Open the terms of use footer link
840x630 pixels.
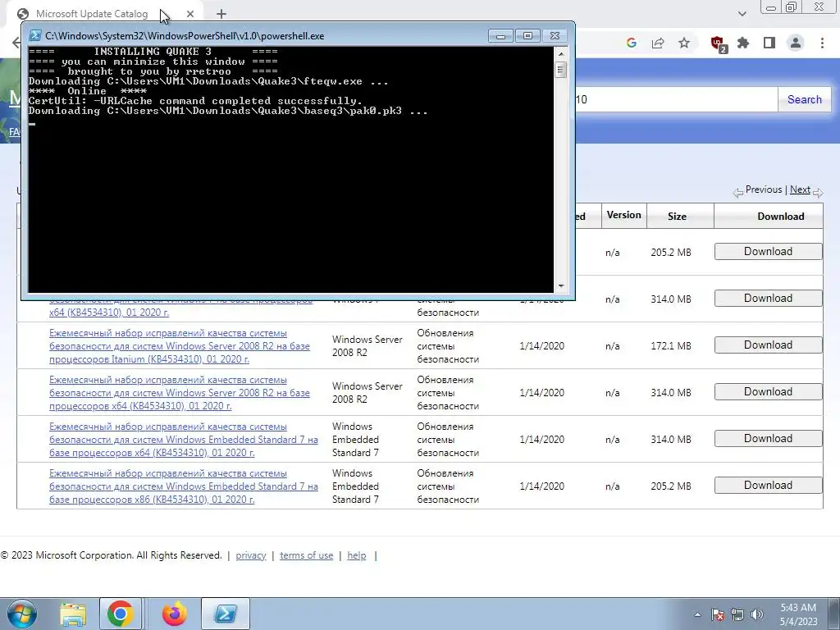point(307,555)
